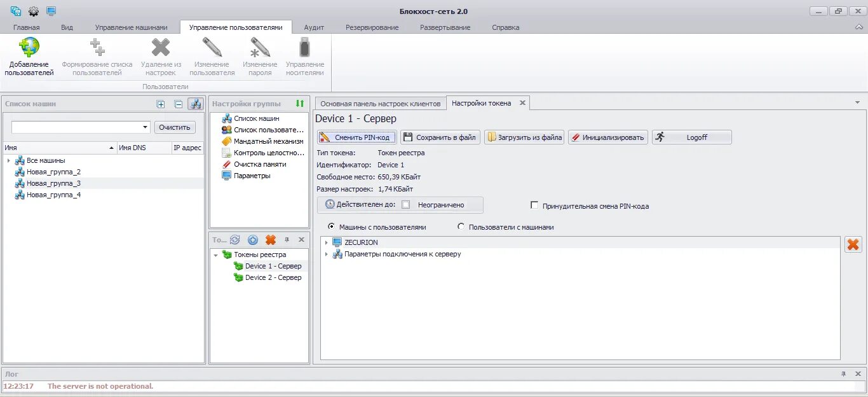Toggle the Неограничено checkbox

pos(406,205)
